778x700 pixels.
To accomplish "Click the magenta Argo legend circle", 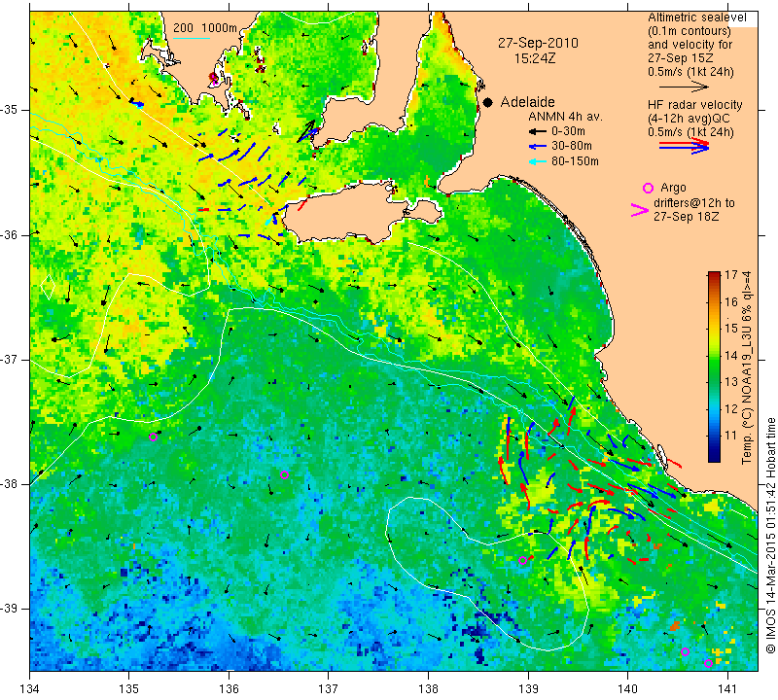I will pos(648,188).
